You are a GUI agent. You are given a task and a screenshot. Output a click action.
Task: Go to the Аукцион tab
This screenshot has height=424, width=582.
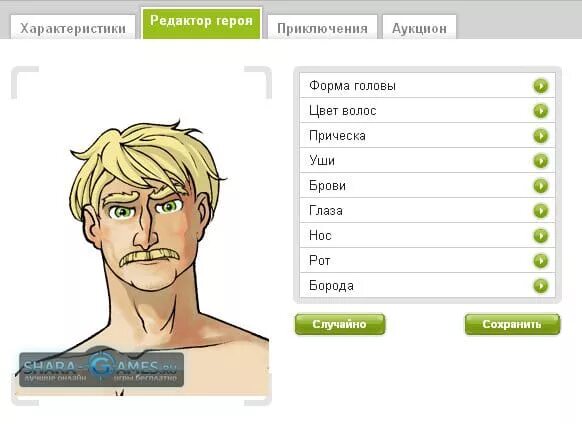419,27
